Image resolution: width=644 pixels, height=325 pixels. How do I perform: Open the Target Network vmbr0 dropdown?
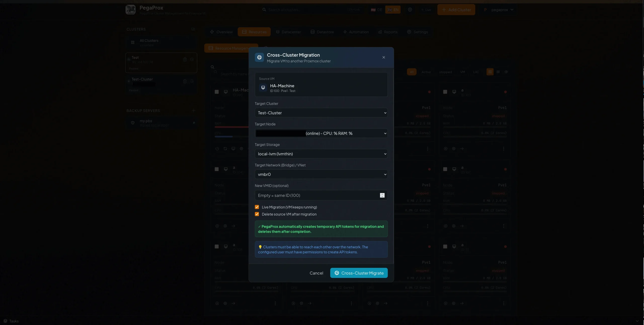tap(321, 174)
